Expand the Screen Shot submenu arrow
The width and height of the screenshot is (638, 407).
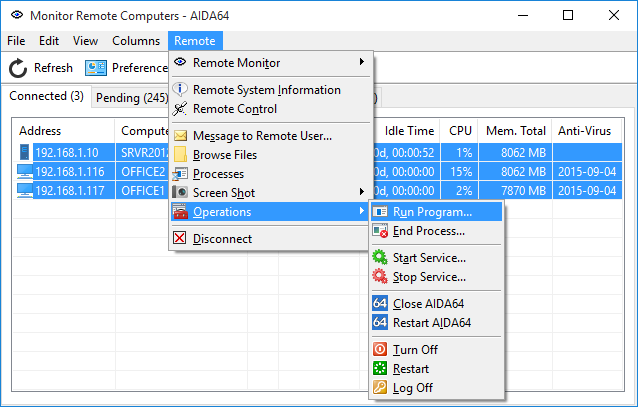click(361, 192)
